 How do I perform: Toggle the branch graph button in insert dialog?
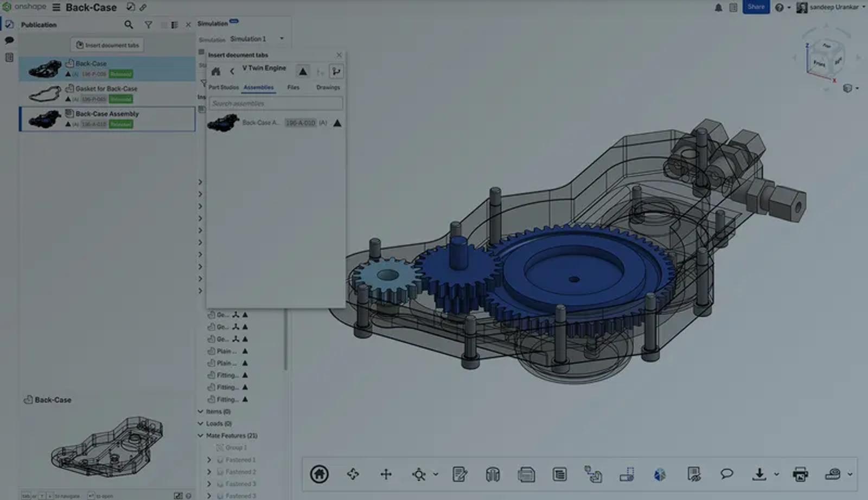336,72
